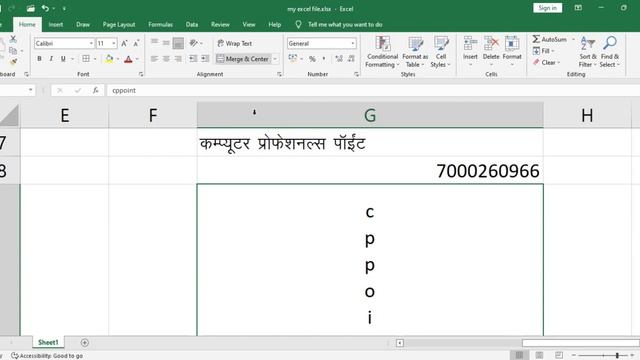Click Tell me what you want to do
This screenshot has height=360, width=640.
tap(345, 24)
